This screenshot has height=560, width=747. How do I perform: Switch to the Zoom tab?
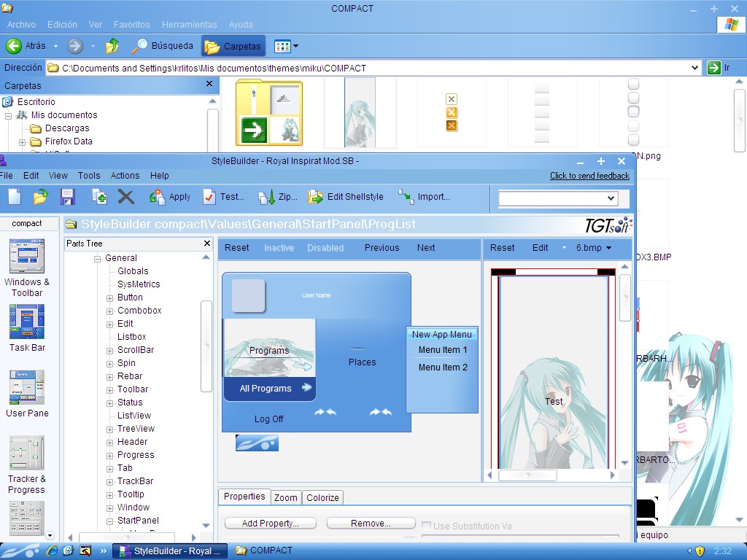pyautogui.click(x=286, y=497)
